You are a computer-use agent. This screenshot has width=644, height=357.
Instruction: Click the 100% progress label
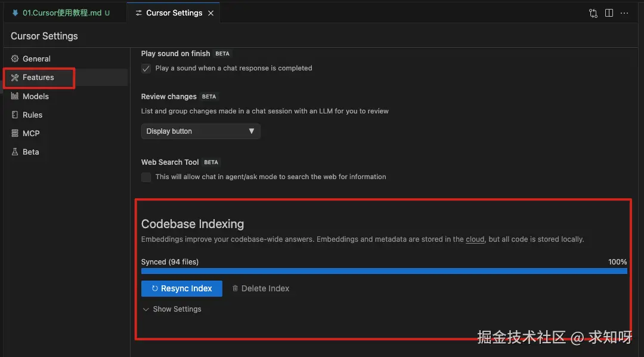pyautogui.click(x=618, y=262)
